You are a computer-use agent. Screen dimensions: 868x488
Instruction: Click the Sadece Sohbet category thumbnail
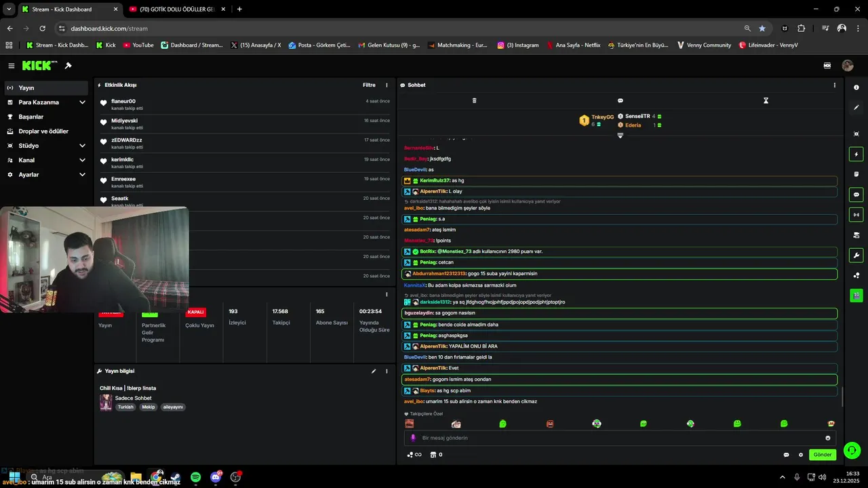[106, 402]
